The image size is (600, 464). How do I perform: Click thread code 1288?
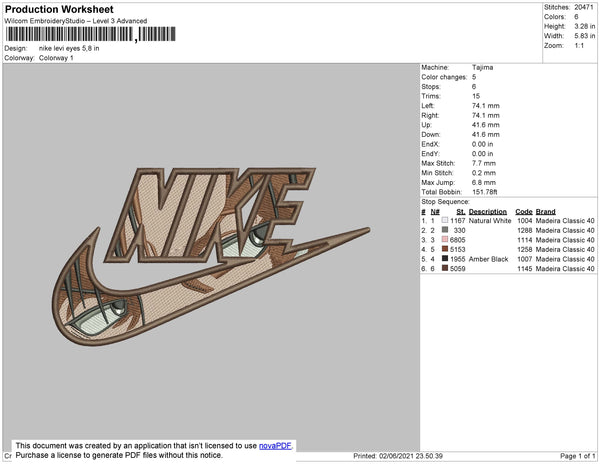pos(525,230)
